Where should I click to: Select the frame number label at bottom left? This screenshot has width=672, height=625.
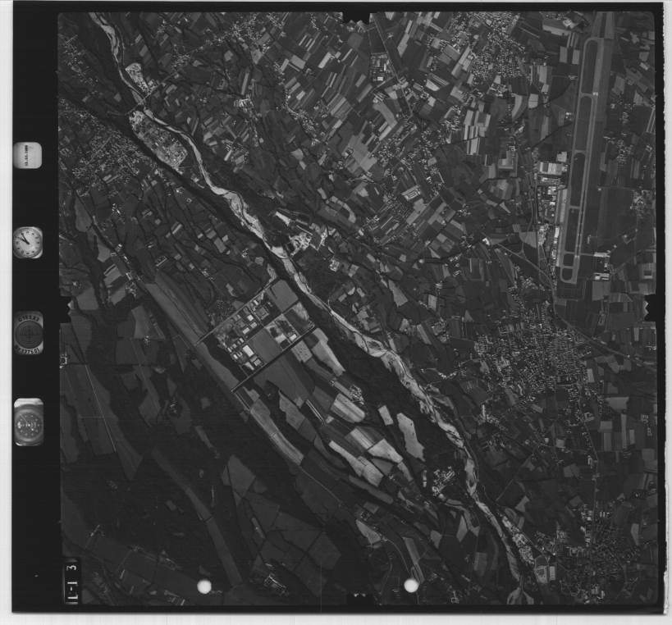[71, 580]
